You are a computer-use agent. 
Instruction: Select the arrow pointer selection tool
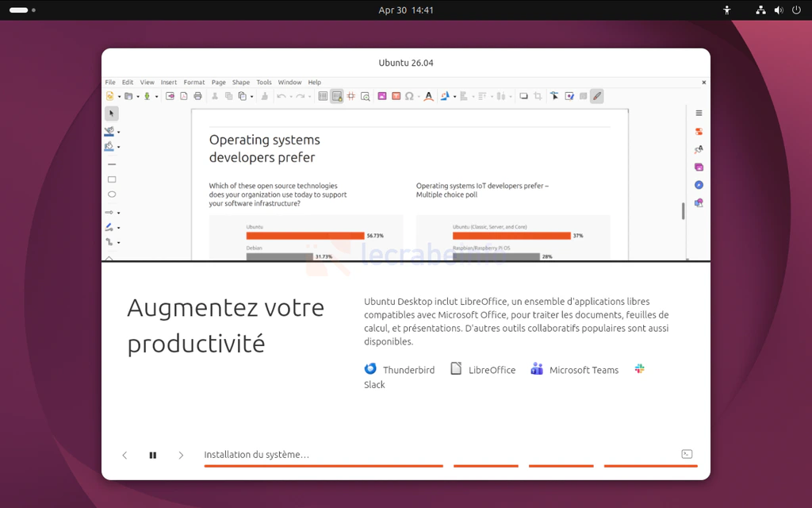112,114
